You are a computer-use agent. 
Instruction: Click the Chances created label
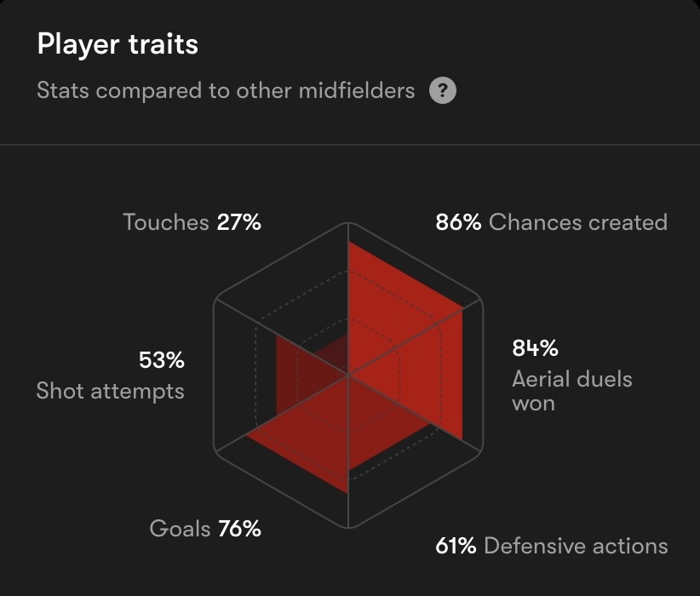point(578,222)
